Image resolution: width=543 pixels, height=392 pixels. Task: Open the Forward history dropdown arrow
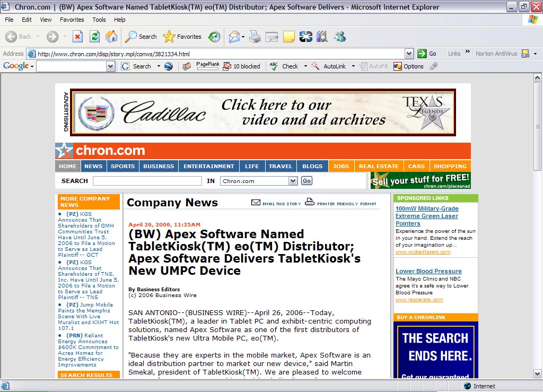click(65, 37)
